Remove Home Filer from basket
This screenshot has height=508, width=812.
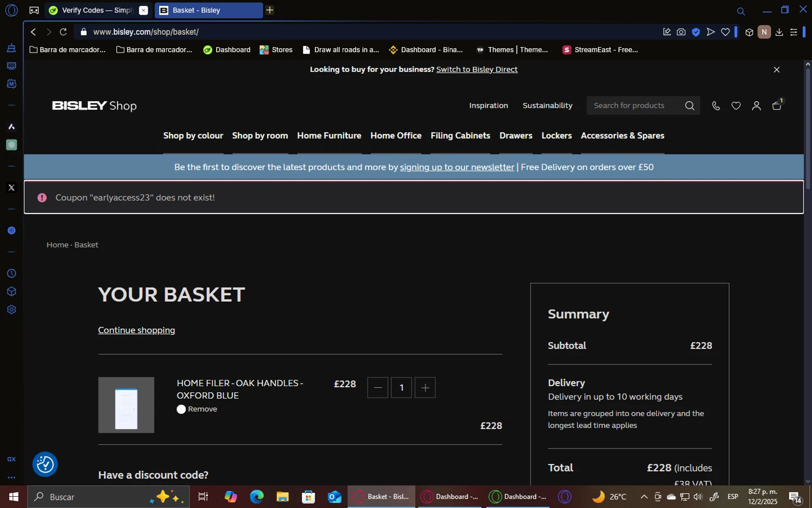(197, 409)
